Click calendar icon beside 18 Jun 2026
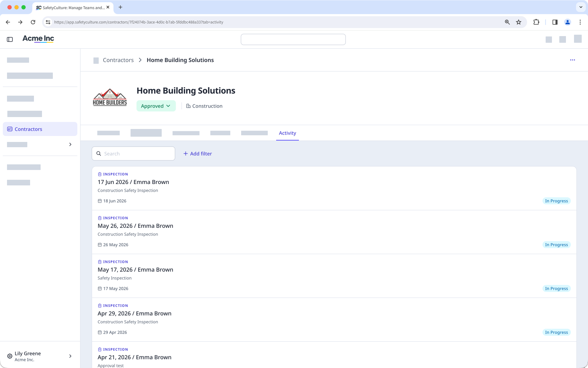Viewport: 588px width, 368px height. [x=100, y=201]
